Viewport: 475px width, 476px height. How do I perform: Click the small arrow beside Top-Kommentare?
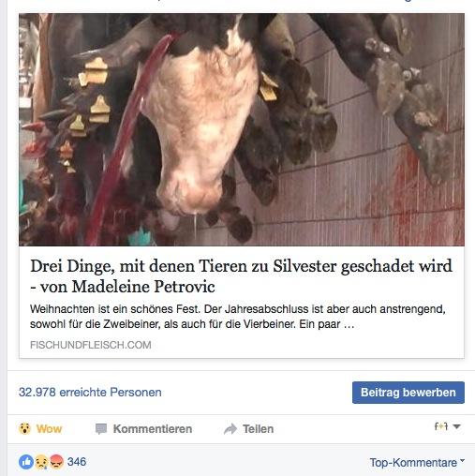462,460
